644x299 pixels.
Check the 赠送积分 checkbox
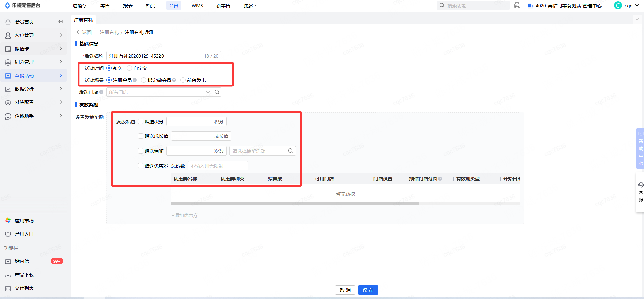141,121
